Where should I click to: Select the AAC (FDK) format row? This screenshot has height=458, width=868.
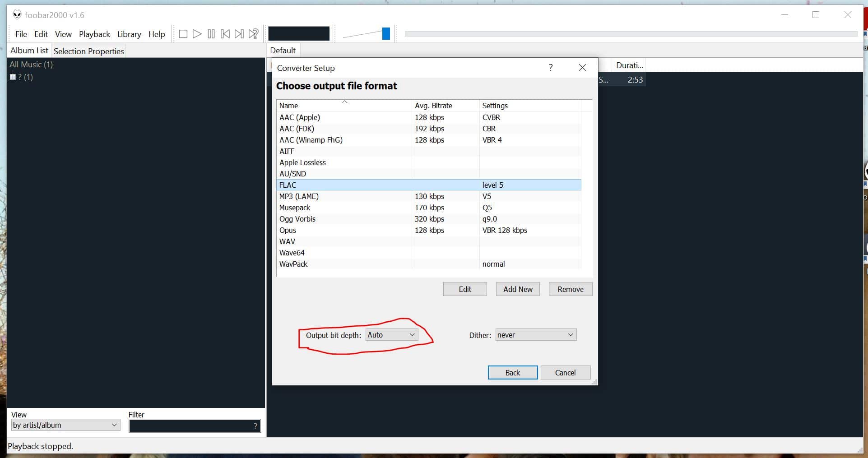tap(429, 129)
